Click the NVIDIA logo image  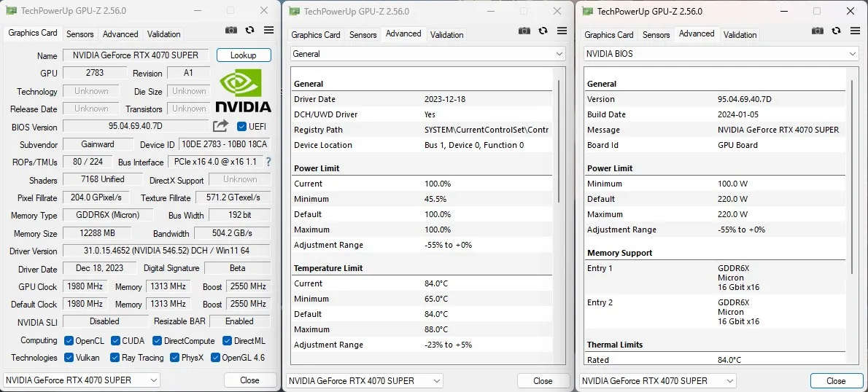click(x=243, y=90)
